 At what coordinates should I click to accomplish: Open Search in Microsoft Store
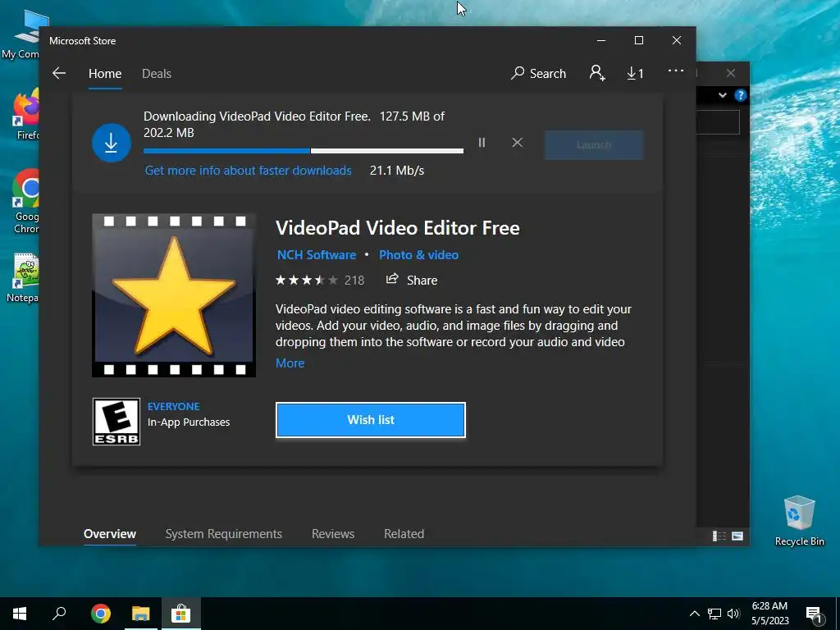pos(538,73)
